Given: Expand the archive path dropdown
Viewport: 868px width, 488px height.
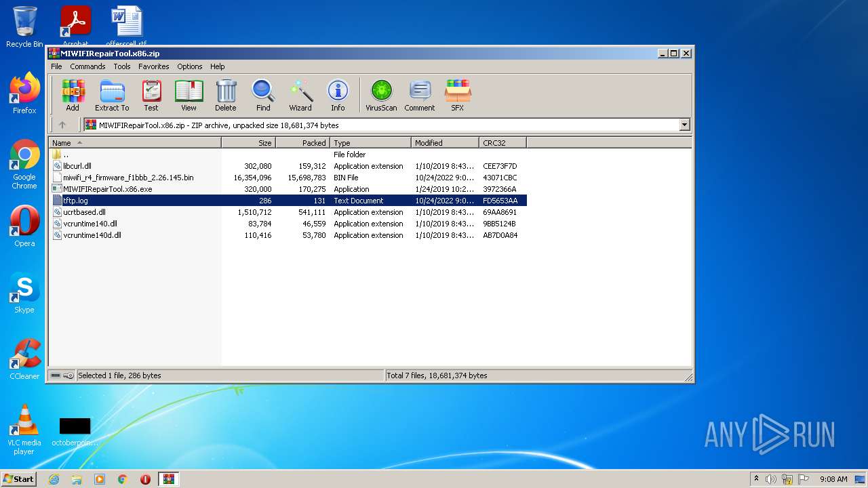Looking at the screenshot, I should pyautogui.click(x=684, y=125).
